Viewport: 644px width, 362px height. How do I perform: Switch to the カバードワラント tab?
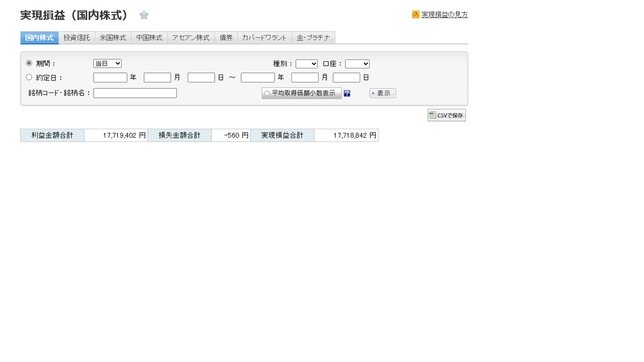tap(265, 38)
